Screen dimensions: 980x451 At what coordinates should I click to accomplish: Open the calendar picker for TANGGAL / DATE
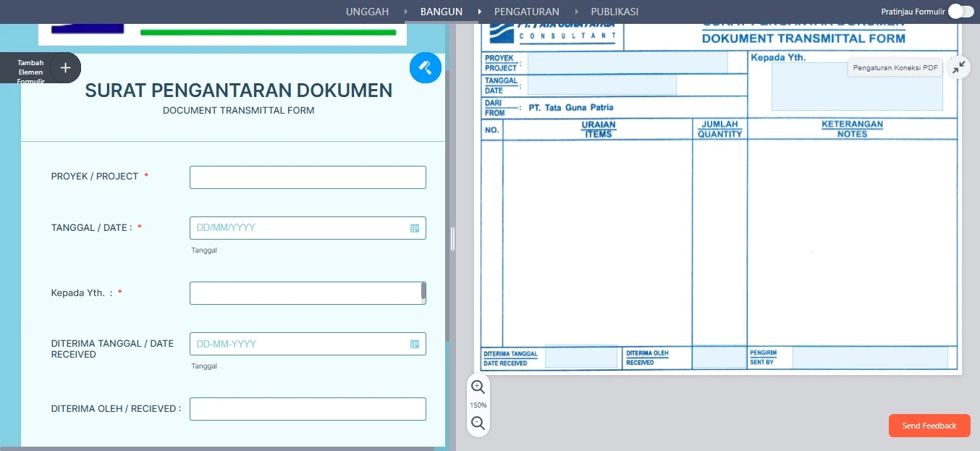click(415, 227)
